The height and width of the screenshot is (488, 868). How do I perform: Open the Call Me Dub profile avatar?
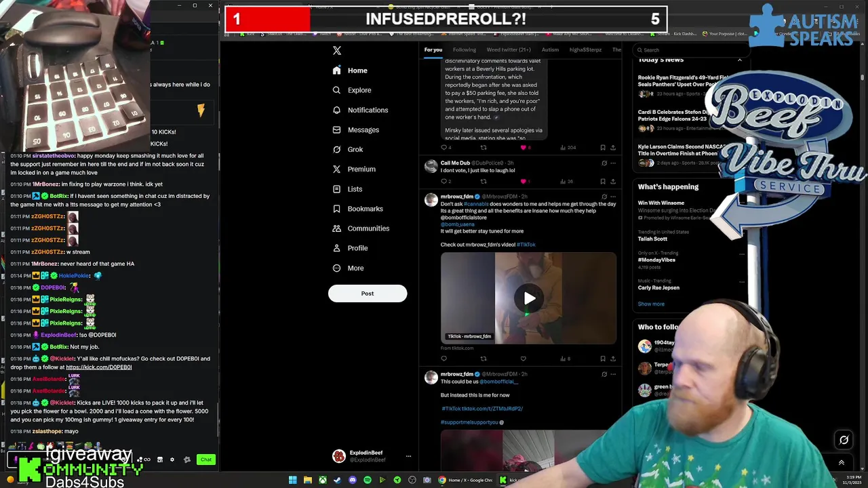(431, 166)
